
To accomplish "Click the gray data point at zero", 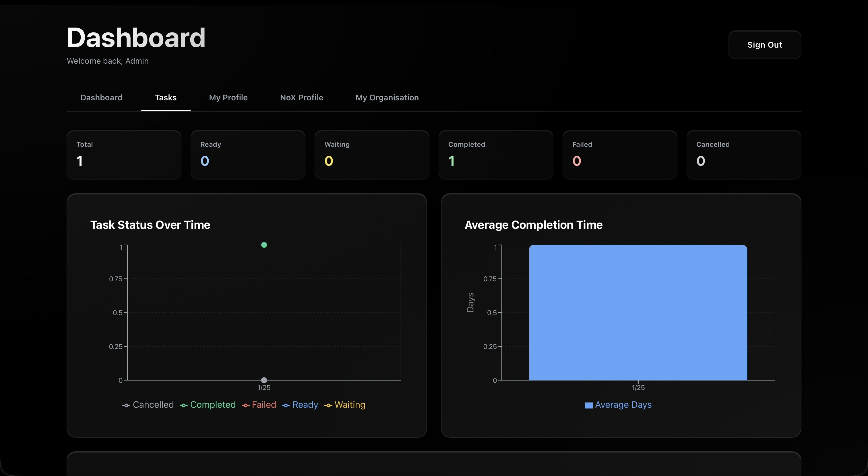I will (x=264, y=380).
